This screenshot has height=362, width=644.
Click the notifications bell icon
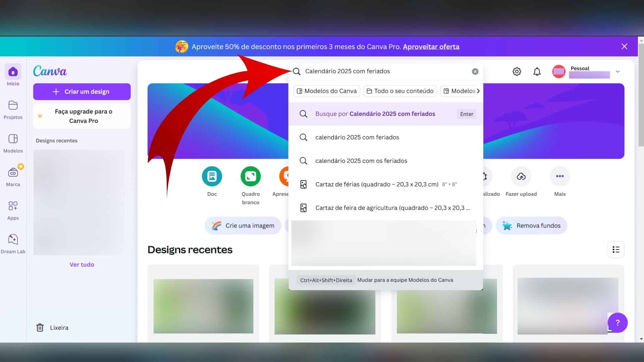(537, 71)
